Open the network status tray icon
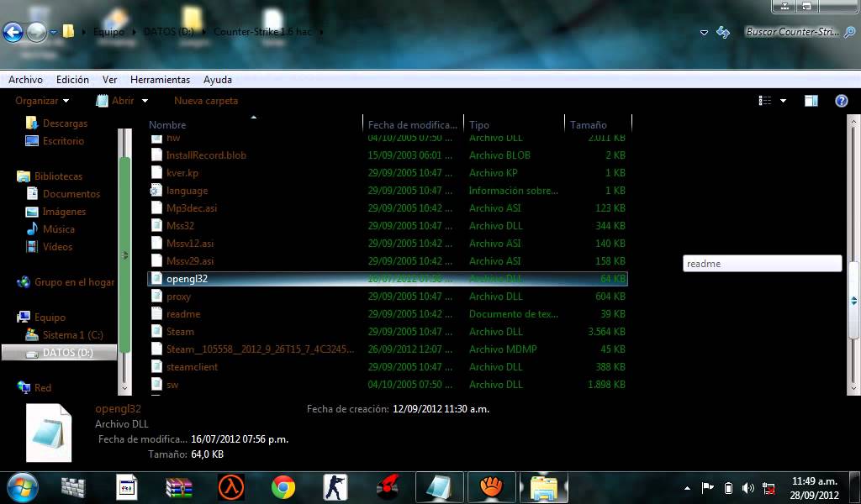The image size is (861, 504). (769, 488)
